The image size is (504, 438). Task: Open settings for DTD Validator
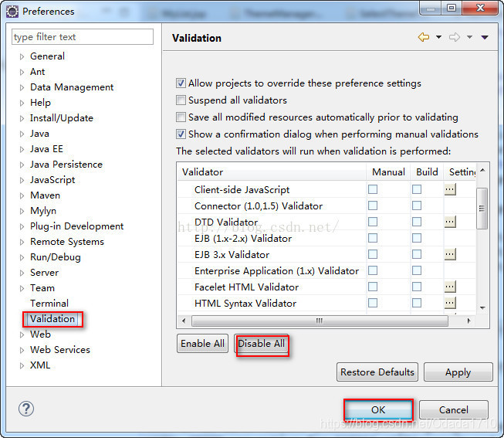[x=450, y=222]
